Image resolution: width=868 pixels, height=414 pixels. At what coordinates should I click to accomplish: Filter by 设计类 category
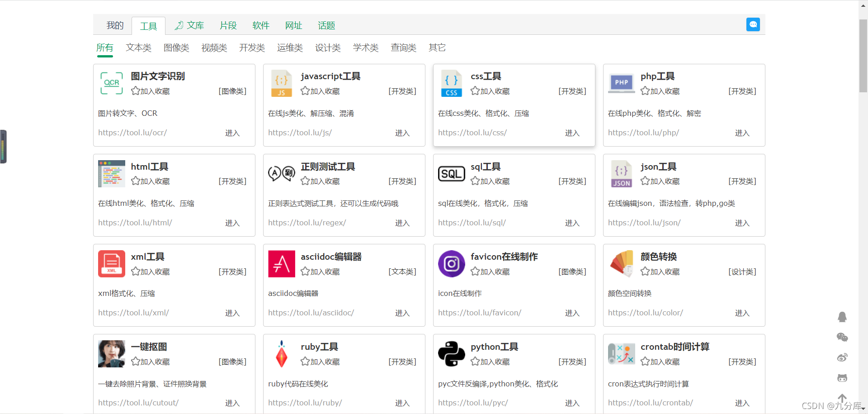(x=328, y=48)
